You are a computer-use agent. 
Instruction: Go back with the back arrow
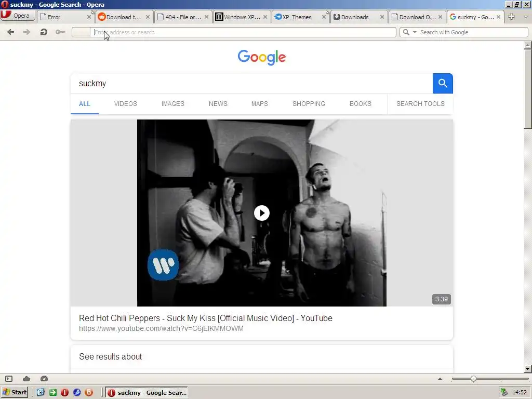tap(10, 32)
